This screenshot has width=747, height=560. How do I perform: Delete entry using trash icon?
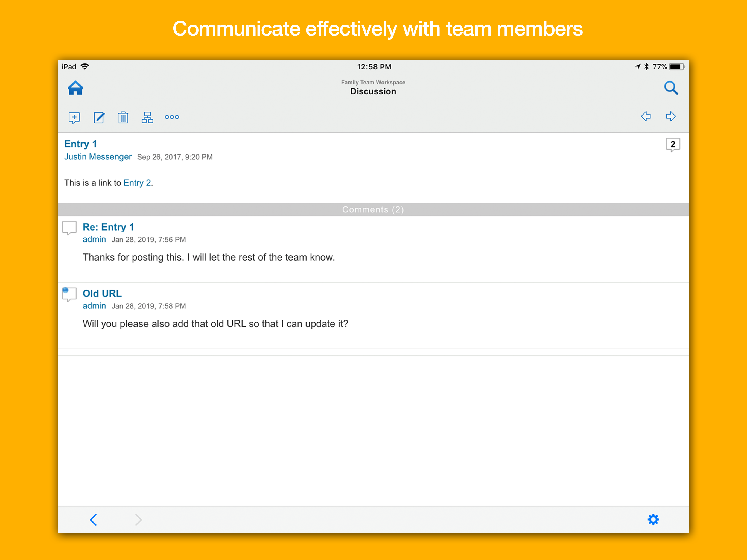123,118
